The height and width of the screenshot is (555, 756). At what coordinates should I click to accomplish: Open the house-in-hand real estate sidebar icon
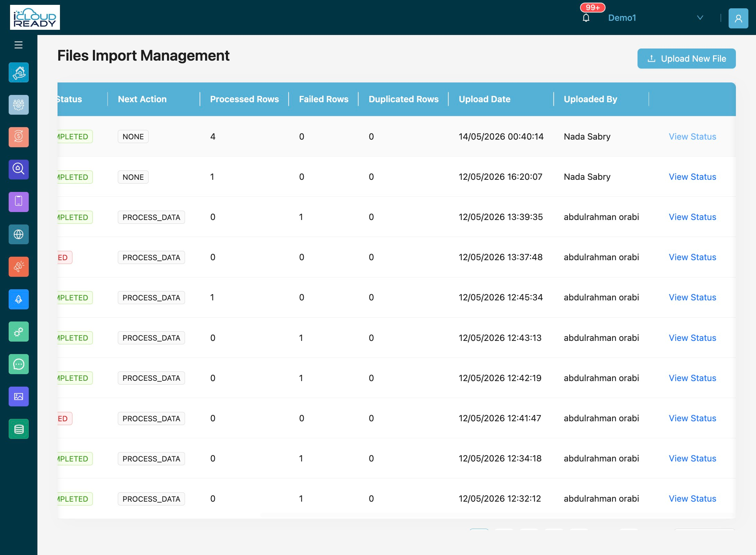pos(19,72)
